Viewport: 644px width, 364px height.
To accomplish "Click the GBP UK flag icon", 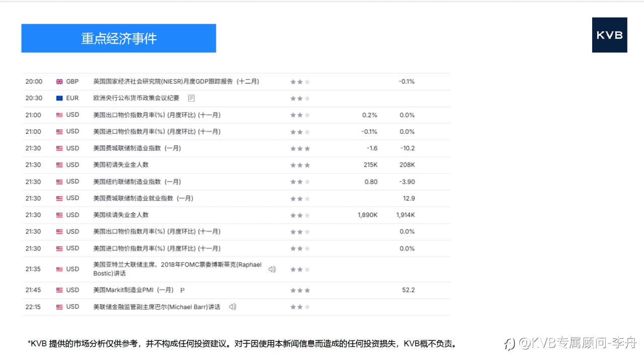I will 59,81.
